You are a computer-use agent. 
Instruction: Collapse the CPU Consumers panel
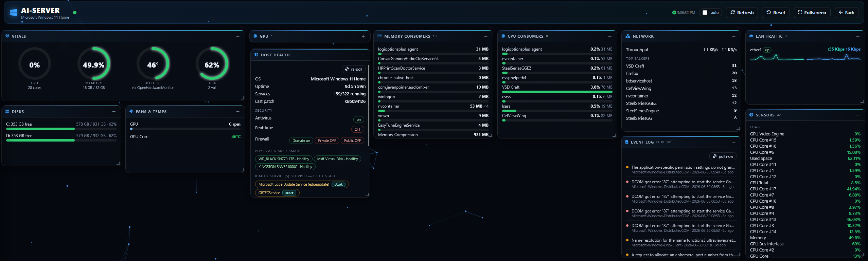(610, 36)
